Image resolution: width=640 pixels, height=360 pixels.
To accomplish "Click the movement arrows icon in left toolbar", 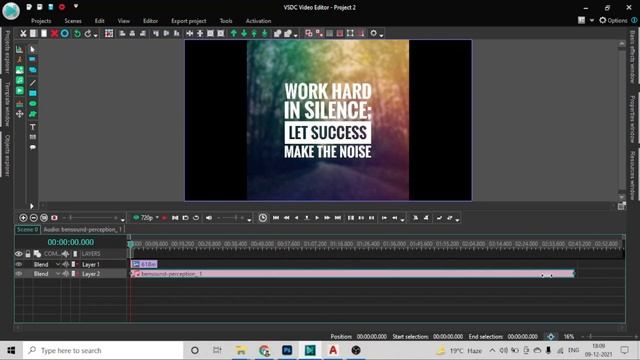I will (x=20, y=114).
